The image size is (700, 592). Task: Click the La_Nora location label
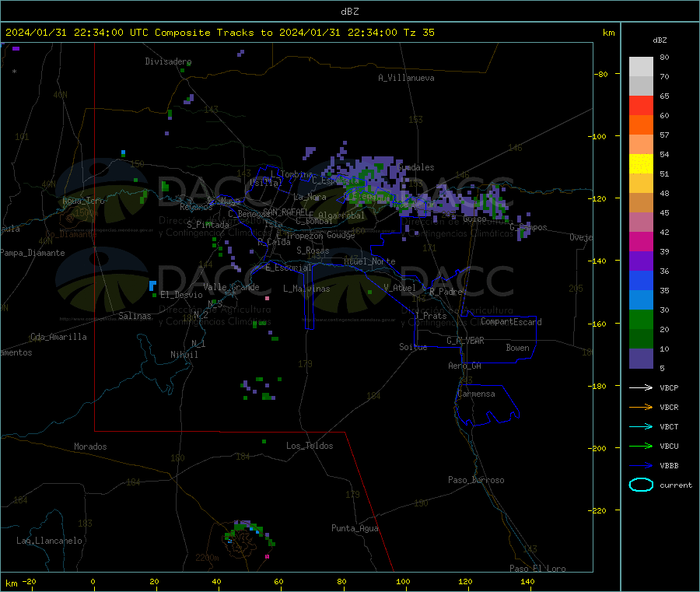tap(310, 197)
